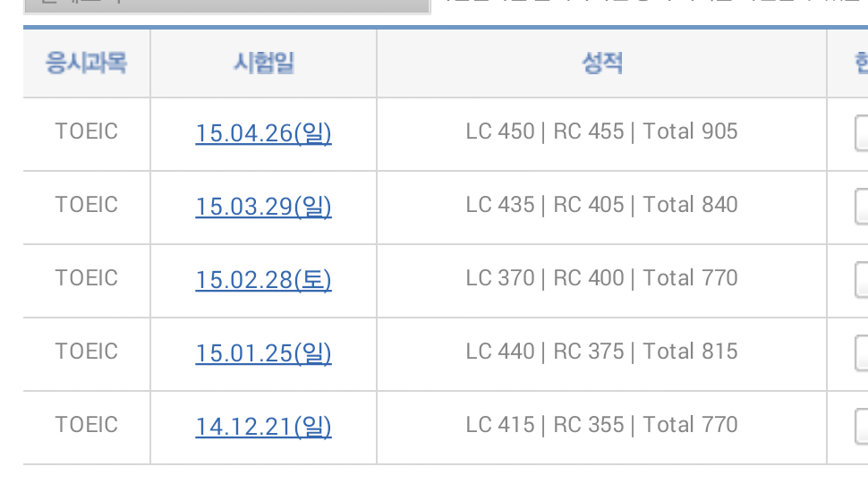Open the 15.01.25(일) exam date link
The height and width of the screenshot is (492, 868).
pos(263,353)
